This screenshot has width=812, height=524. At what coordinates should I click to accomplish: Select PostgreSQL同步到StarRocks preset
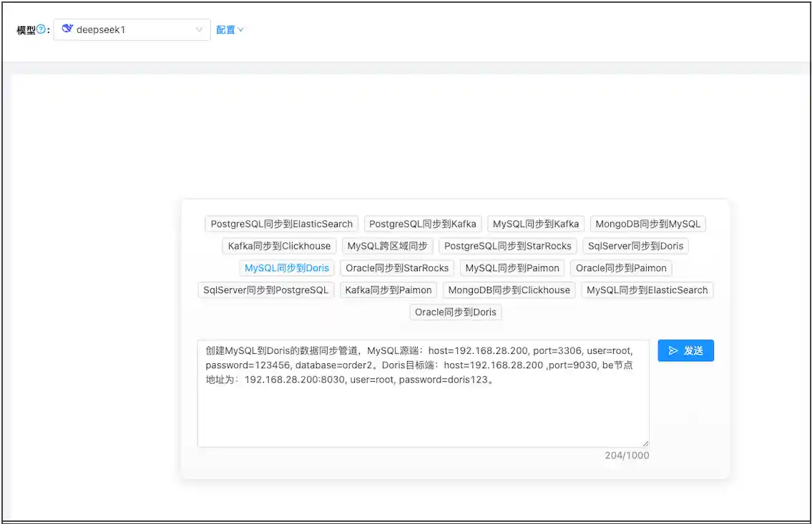click(x=508, y=246)
